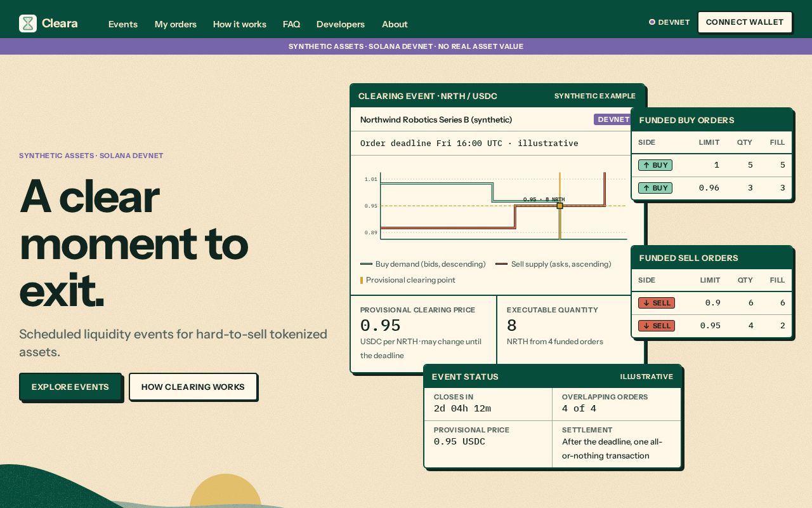Go to My orders page
This screenshot has height=508, width=812.
point(176,24)
